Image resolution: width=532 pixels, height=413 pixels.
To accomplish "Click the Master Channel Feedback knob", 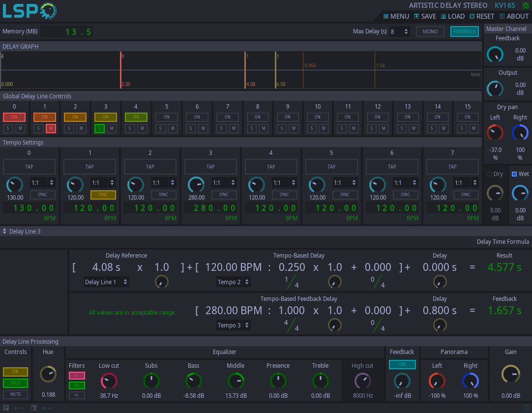I will pos(495,54).
